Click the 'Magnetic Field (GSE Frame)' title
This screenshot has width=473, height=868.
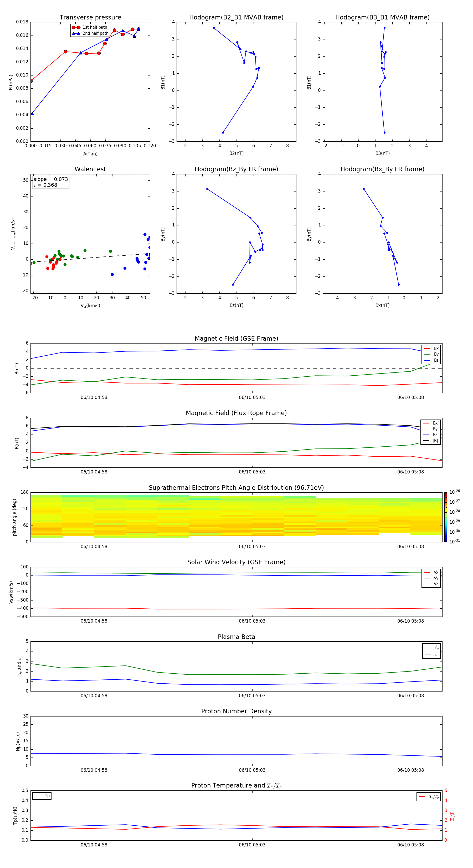point(236,339)
